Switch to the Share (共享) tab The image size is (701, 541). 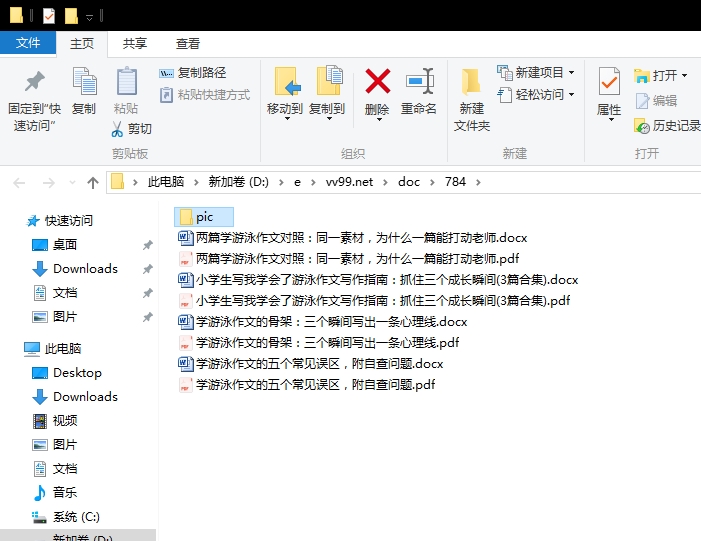[135, 44]
